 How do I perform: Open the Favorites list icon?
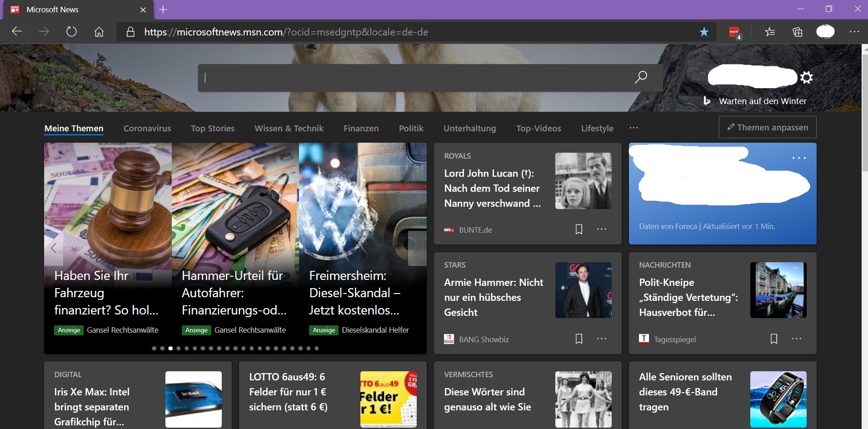pyautogui.click(x=770, y=32)
